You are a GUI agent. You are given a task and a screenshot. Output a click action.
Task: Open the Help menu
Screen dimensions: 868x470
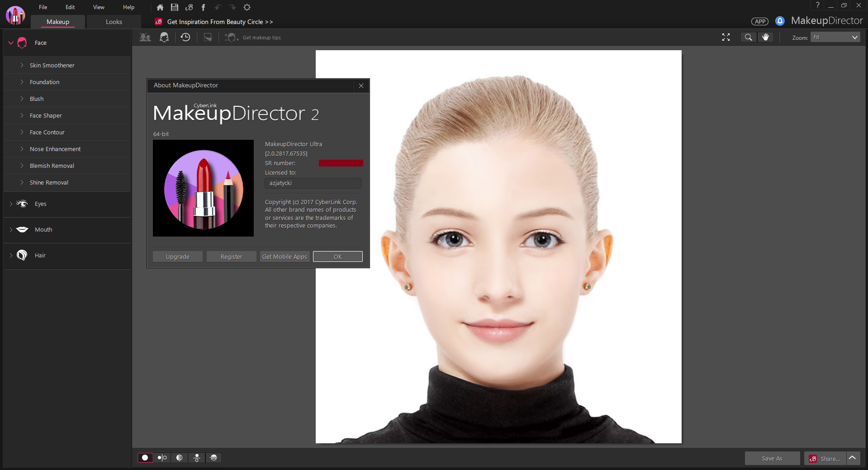[x=128, y=7]
